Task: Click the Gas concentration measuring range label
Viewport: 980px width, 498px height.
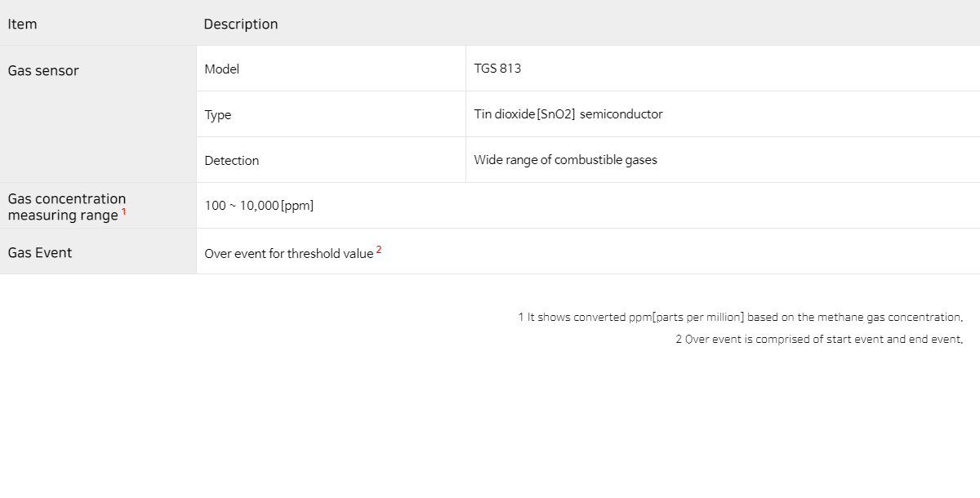Action: click(x=65, y=207)
